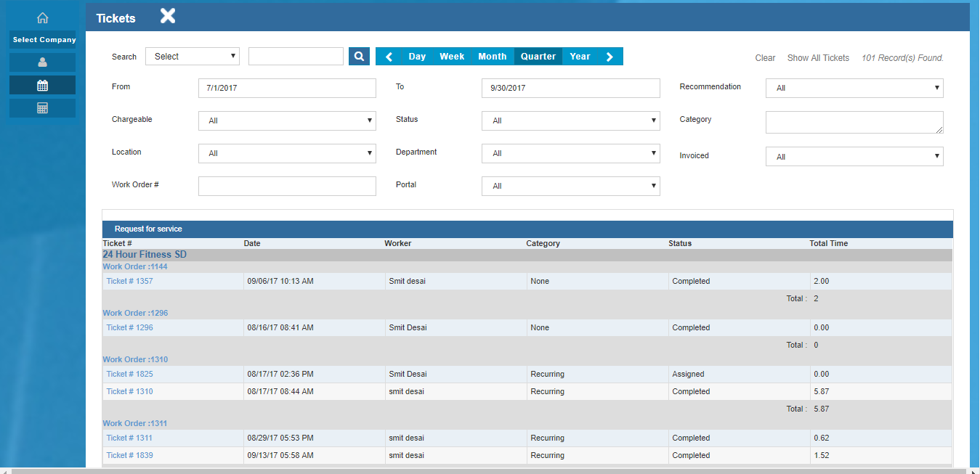980x474 pixels.
Task: Open Ticket # 1357 link
Action: (129, 281)
